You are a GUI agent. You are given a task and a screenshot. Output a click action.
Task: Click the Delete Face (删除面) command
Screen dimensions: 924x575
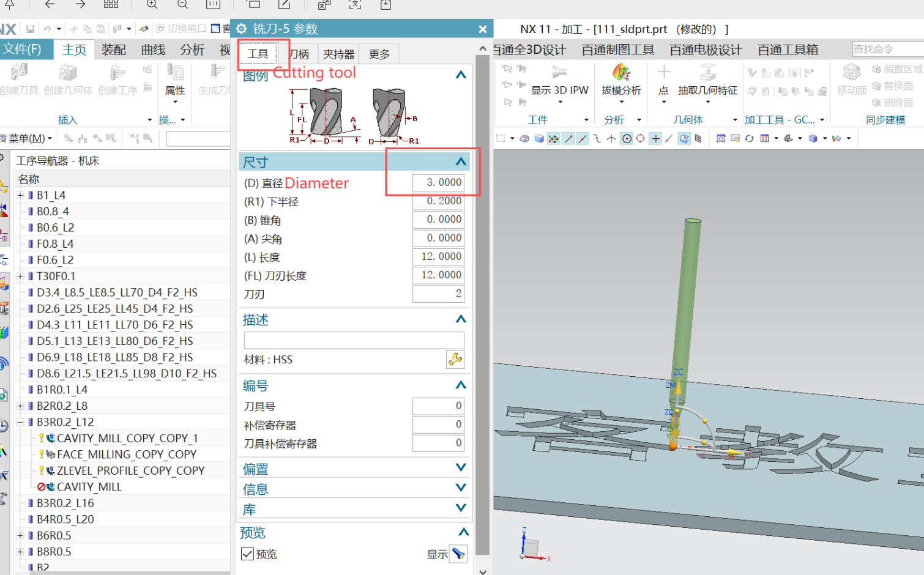893,102
